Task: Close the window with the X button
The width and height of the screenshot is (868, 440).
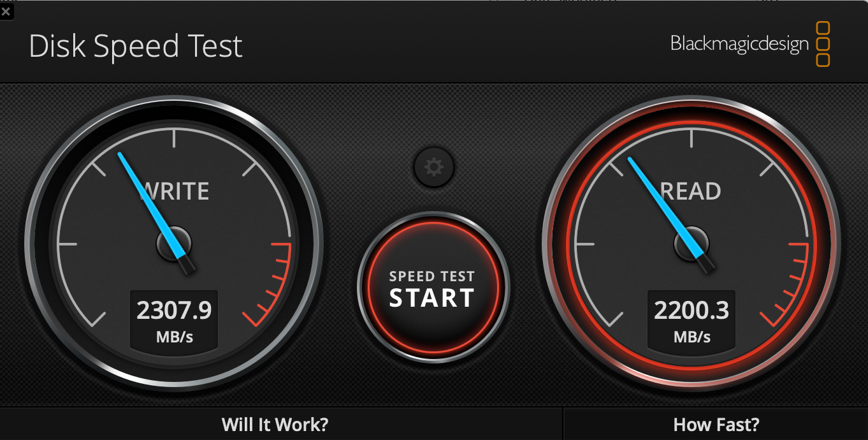Action: pyautogui.click(x=6, y=11)
